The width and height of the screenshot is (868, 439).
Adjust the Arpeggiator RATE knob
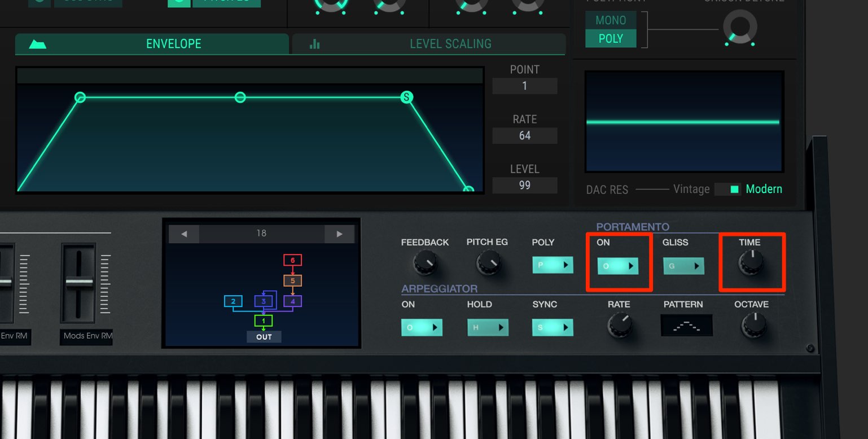[620, 326]
